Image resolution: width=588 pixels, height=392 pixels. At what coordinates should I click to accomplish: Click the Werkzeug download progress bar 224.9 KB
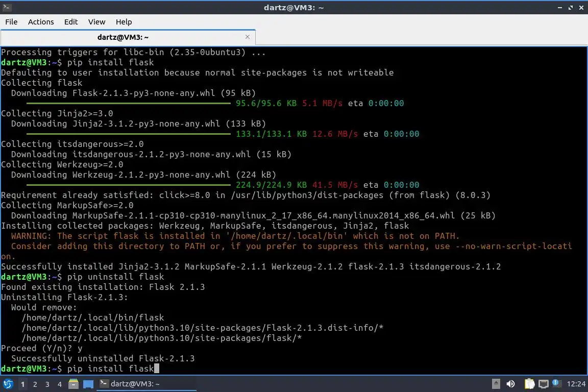click(129, 185)
